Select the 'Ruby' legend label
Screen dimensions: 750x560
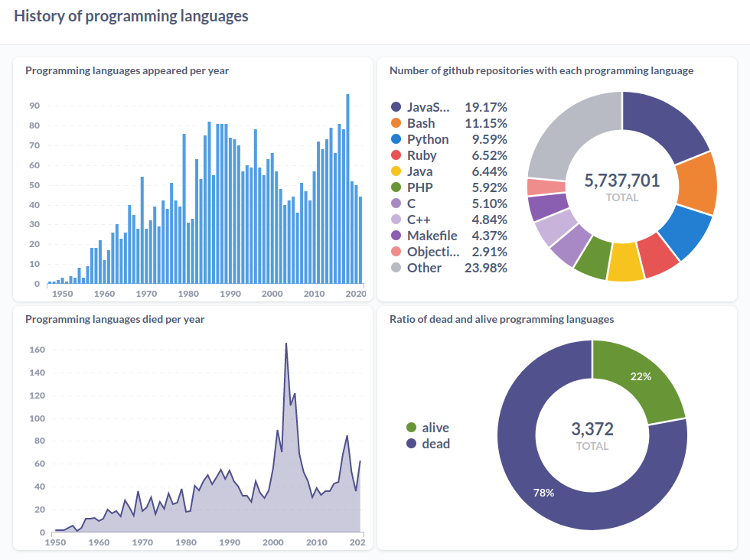[422, 155]
